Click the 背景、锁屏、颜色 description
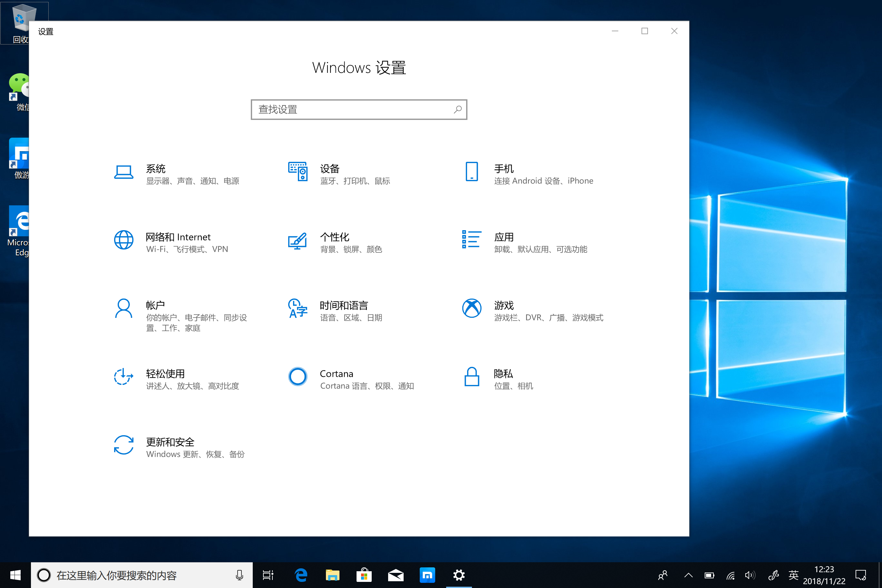The height and width of the screenshot is (588, 882). (x=351, y=250)
